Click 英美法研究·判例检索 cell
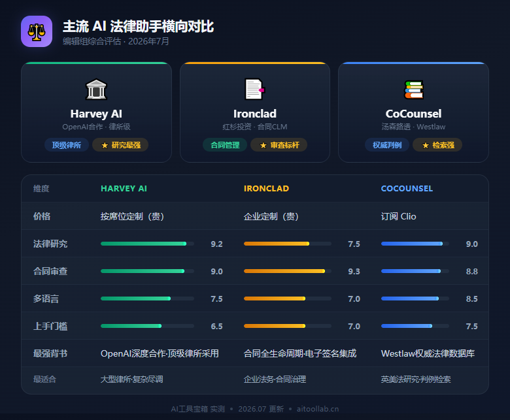Screen dimensions: 510x420 [x=416, y=379]
